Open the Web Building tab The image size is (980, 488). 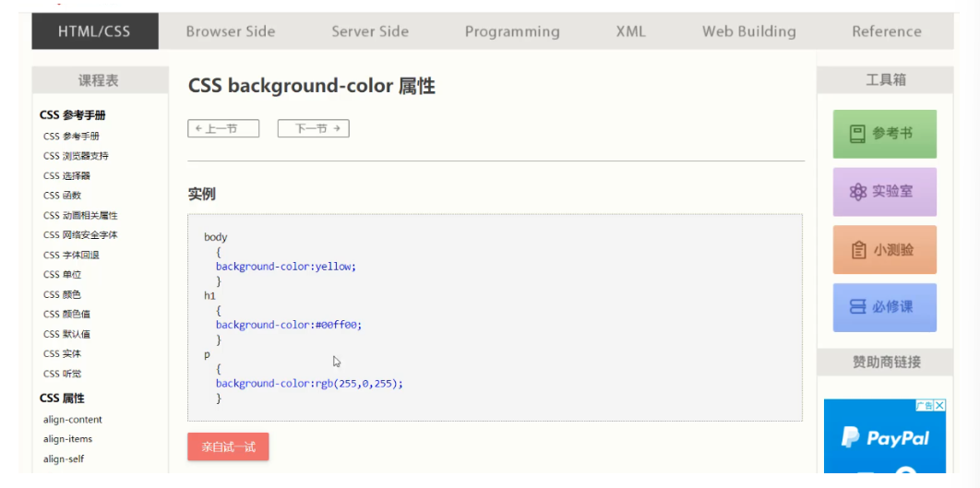[748, 31]
